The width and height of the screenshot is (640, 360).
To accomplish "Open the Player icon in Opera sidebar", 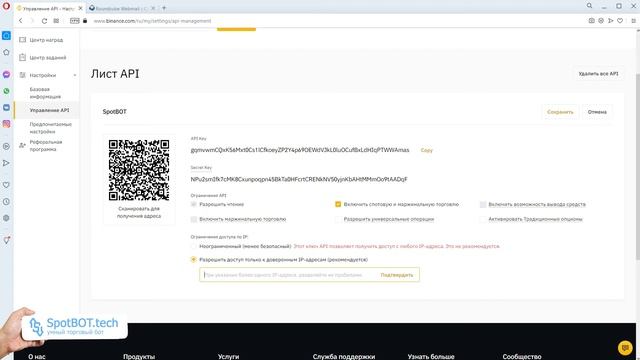I will [x=6, y=146].
